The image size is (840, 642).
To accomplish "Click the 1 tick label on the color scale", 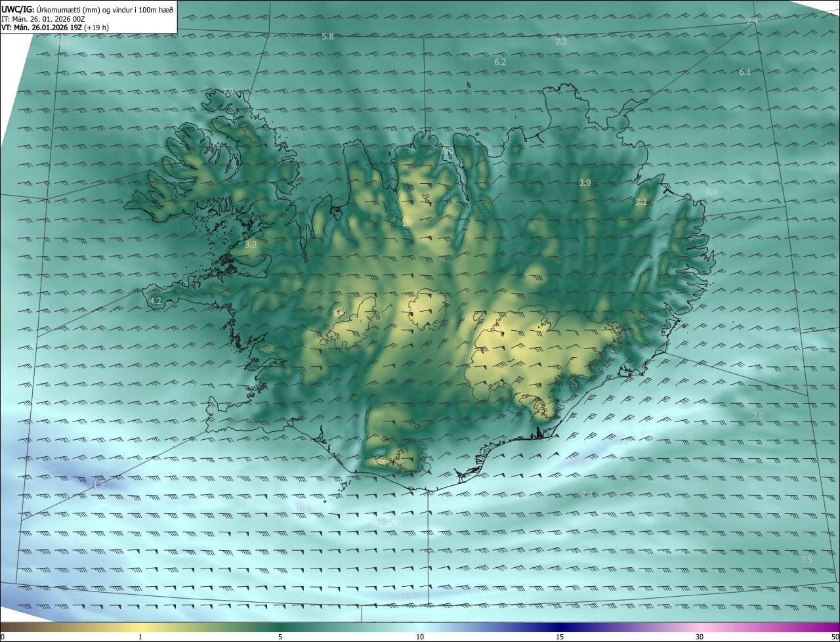I will click(140, 637).
